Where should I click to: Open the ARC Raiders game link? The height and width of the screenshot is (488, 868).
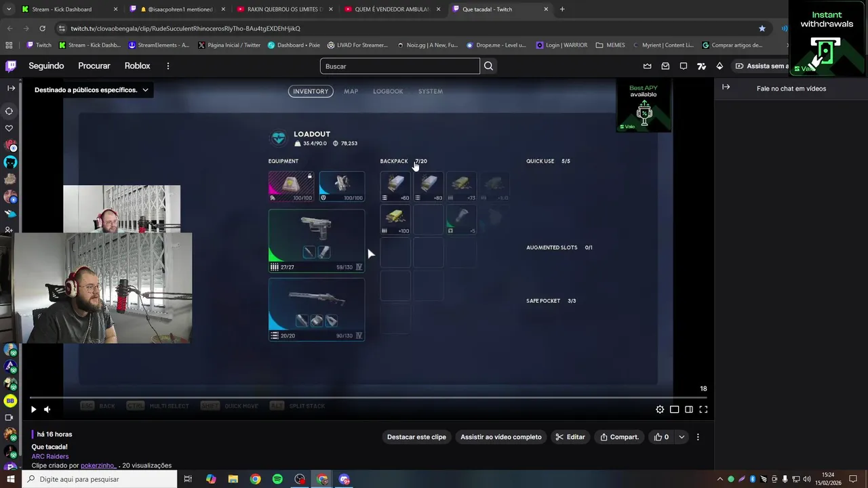coord(50,457)
